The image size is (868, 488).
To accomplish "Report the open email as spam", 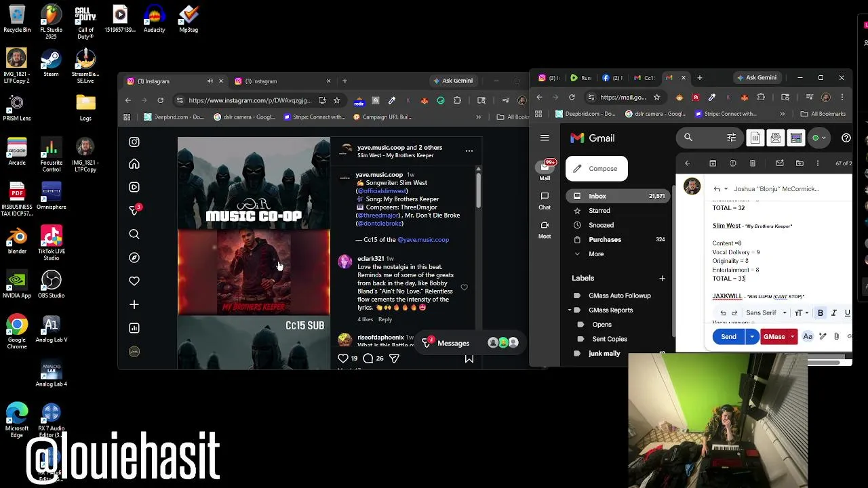I will coord(732,163).
